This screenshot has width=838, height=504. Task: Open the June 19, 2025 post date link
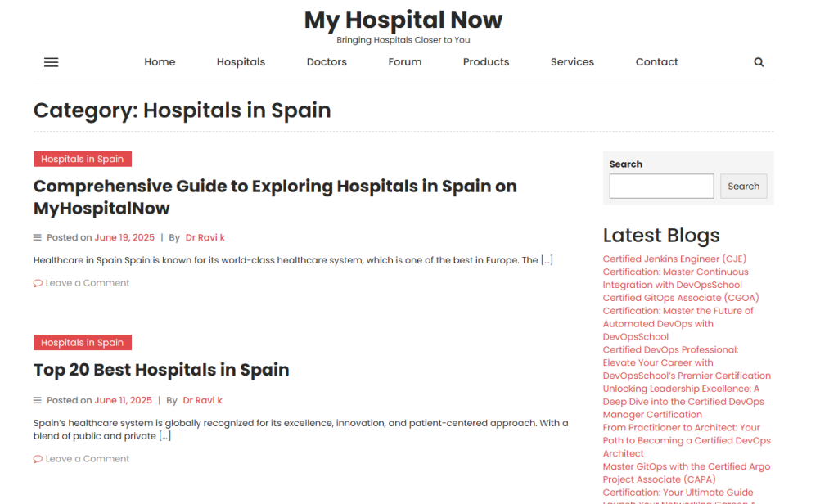coord(124,238)
